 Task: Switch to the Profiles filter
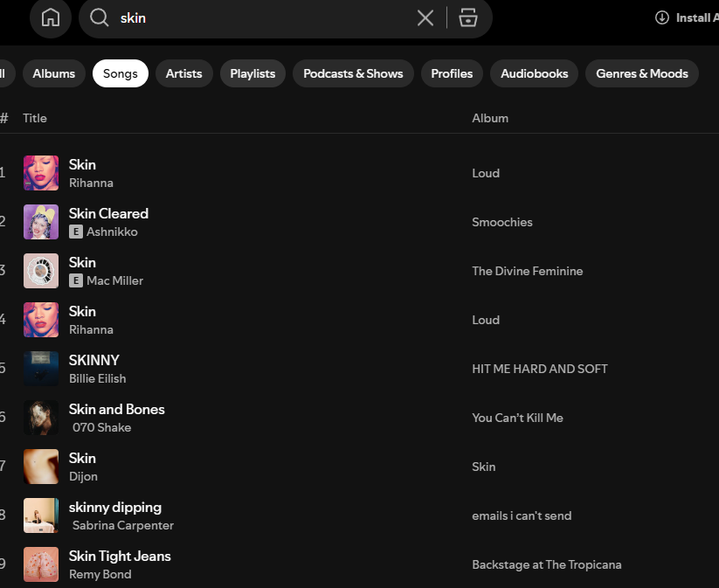point(452,73)
